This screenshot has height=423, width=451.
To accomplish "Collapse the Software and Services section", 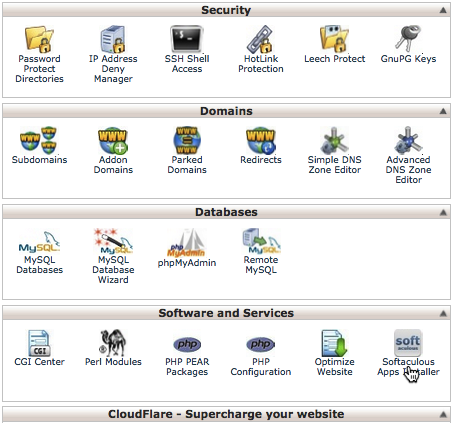I will tap(443, 313).
